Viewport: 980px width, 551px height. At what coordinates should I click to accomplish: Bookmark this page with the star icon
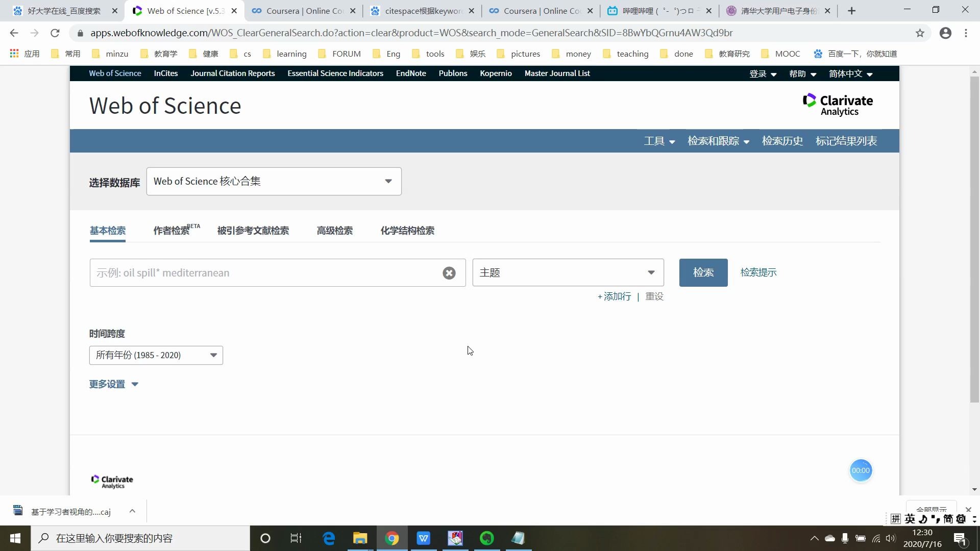(920, 33)
